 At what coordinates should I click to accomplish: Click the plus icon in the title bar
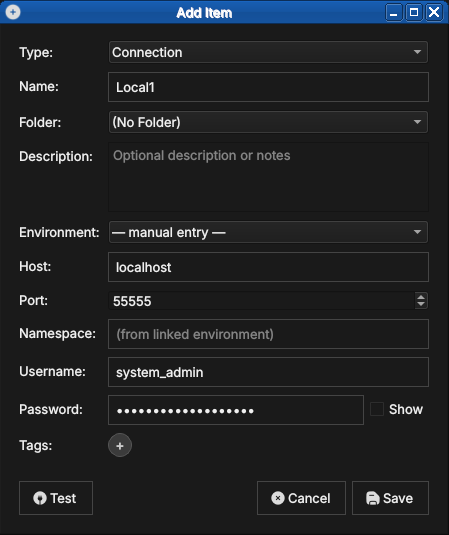[x=13, y=12]
